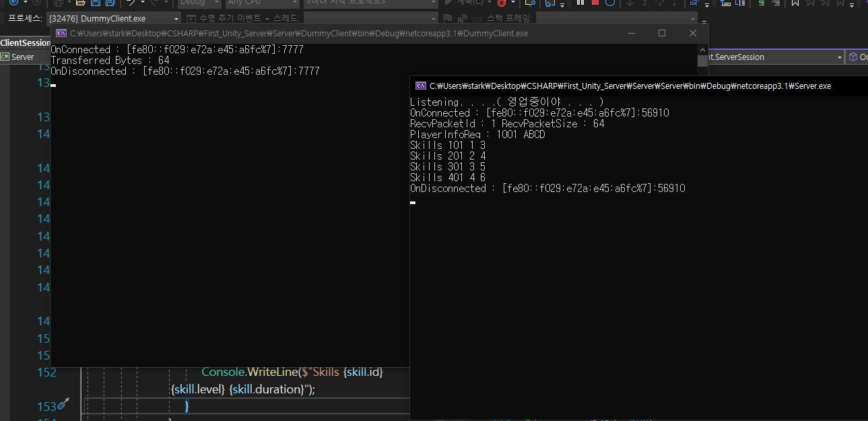This screenshot has width=868, height=421.
Task: Click the Save All files icon
Action: tap(110, 3)
